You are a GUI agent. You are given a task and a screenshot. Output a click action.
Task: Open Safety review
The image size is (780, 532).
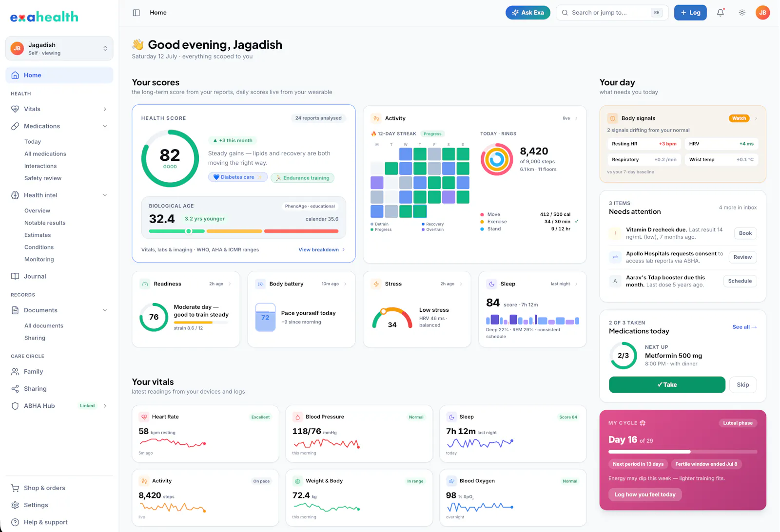coord(43,178)
